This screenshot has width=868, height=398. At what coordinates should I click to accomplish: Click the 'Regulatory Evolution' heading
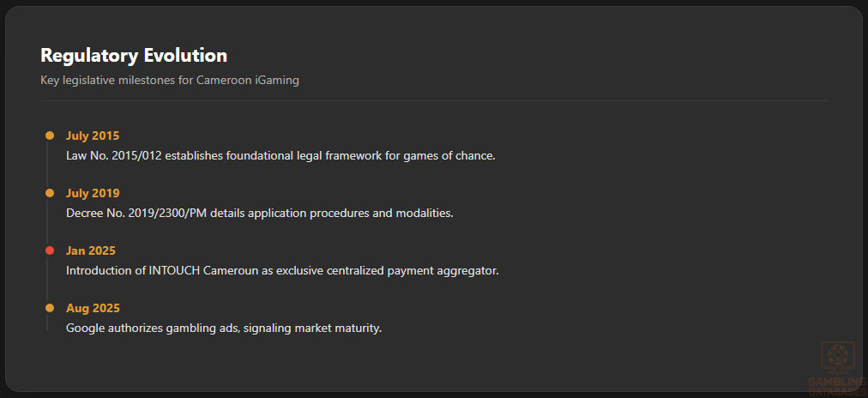[134, 56]
